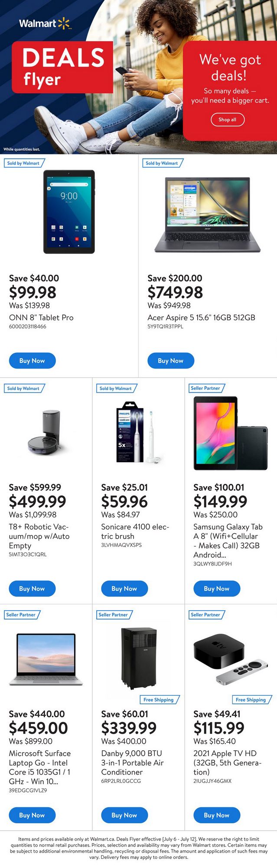Open the Microsoft Surface Laptop Go image
Viewport: 277px width, 868px height.
coord(46,659)
